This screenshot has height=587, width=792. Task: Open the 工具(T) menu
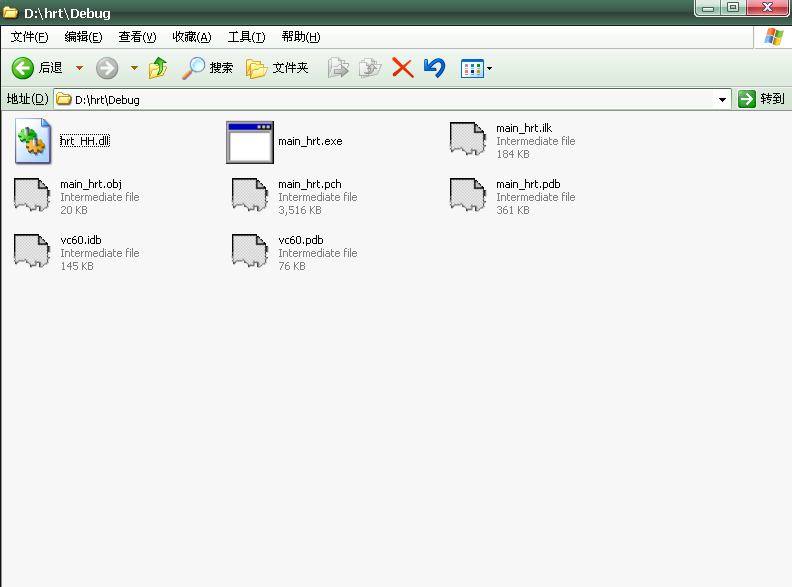pos(246,37)
